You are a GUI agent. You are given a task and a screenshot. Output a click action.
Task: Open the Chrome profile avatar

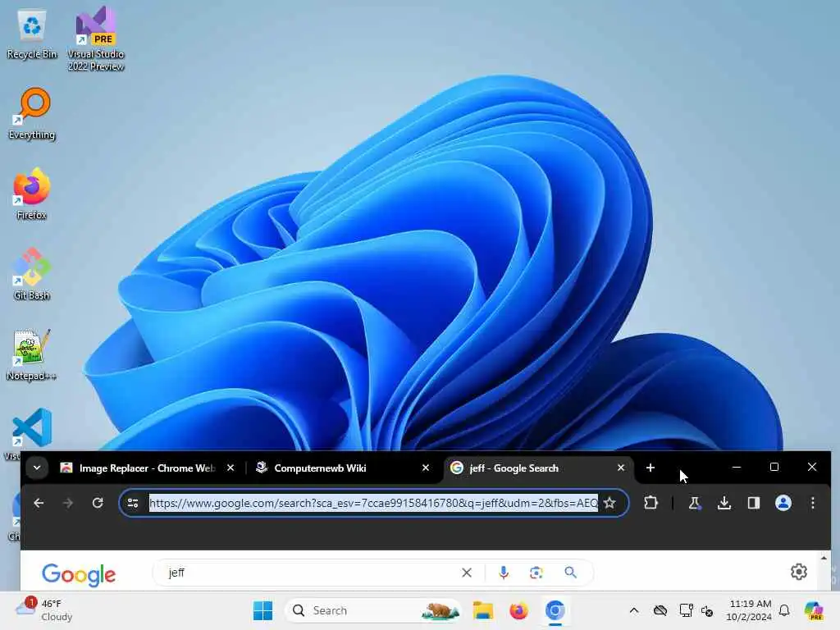[x=783, y=503]
